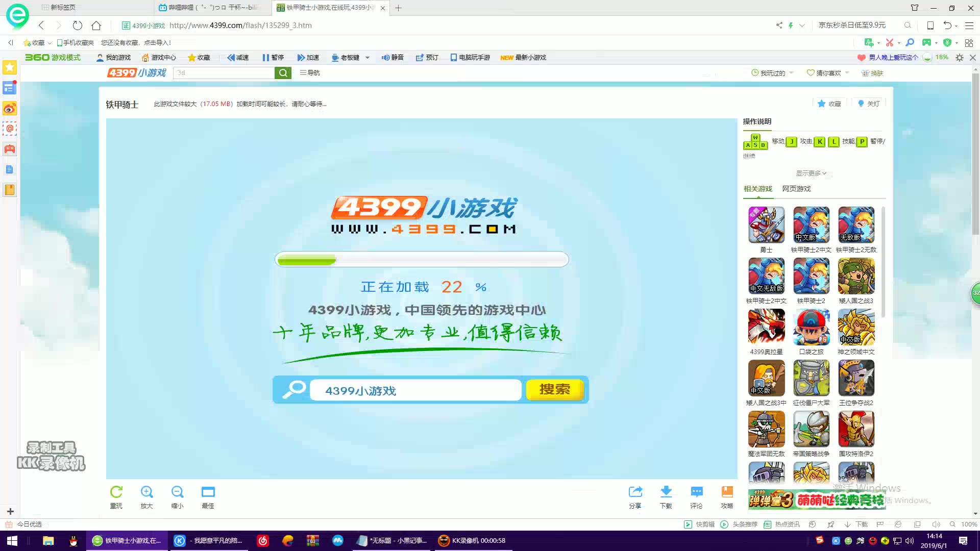Open Windows Start menu

[x=12, y=541]
